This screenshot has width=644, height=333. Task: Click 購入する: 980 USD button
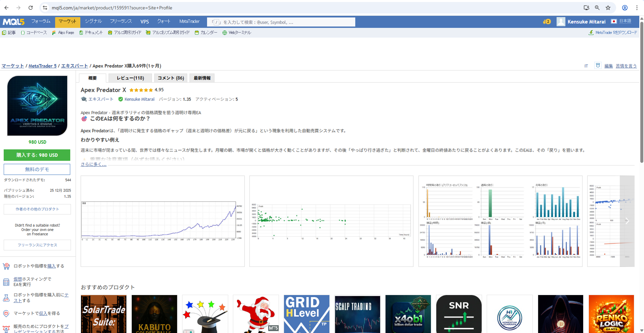pos(37,155)
